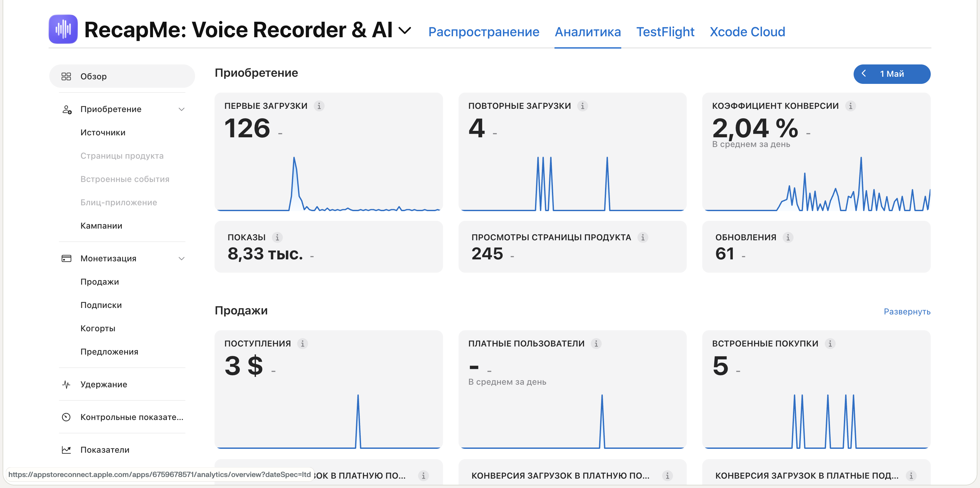This screenshot has height=488, width=980.
Task: Open the Xcode Cloud tab
Action: [747, 31]
